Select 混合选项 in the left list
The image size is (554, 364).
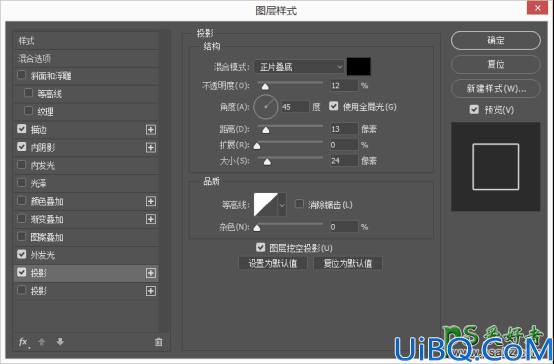(86, 58)
